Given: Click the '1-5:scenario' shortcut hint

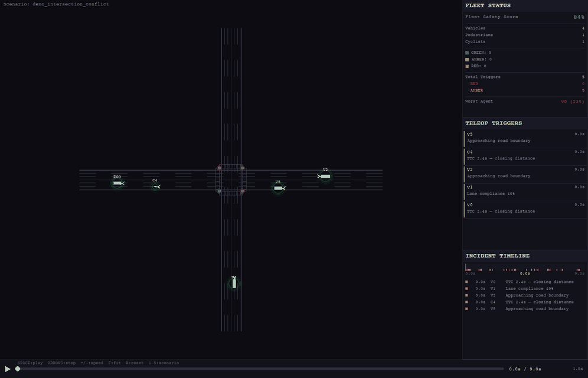Looking at the screenshot, I should tap(164, 363).
